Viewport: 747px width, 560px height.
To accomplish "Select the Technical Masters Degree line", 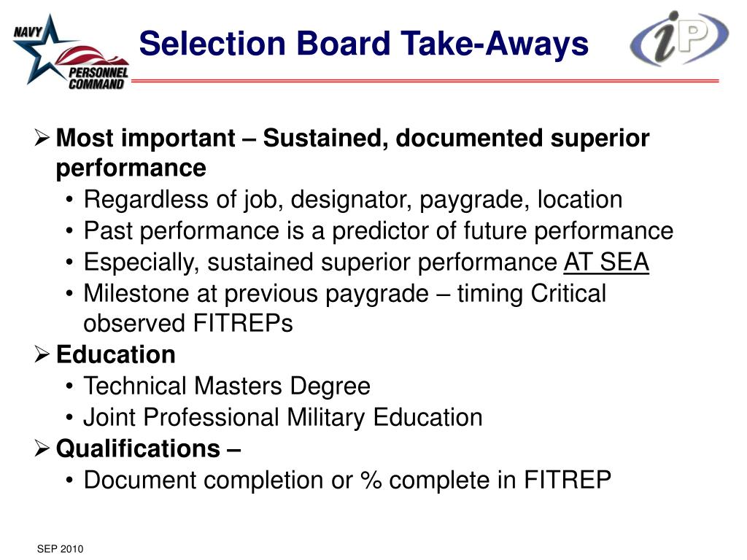I will 227,386.
